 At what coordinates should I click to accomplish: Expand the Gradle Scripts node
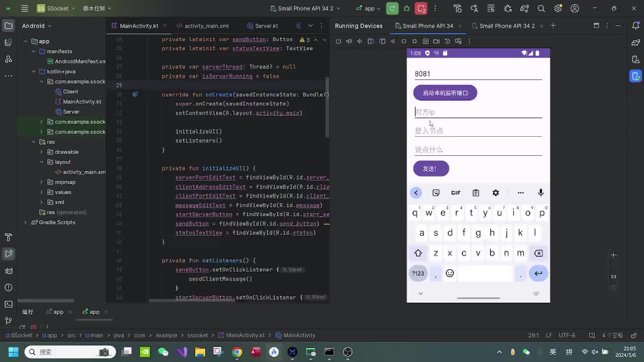pyautogui.click(x=26, y=222)
